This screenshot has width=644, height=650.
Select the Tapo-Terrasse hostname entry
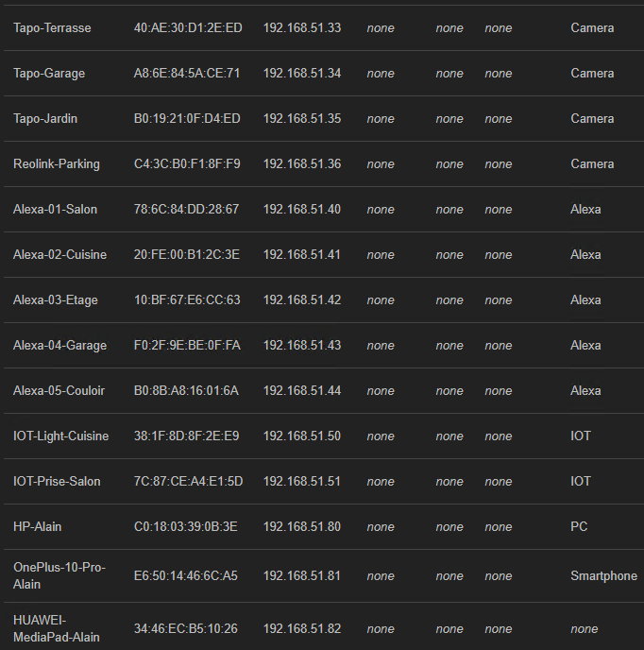click(52, 27)
